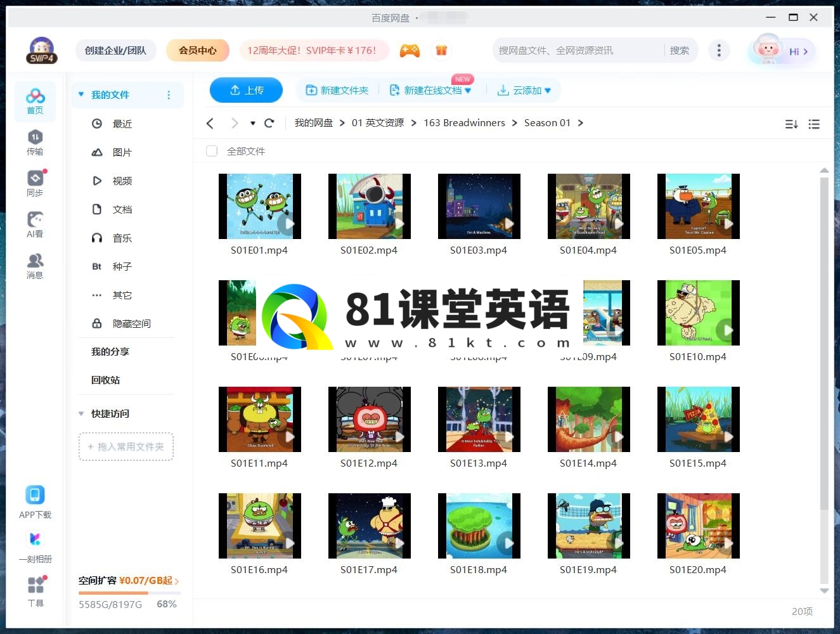Image resolution: width=840 pixels, height=634 pixels.
Task: Open 会员中心 member center
Action: (x=198, y=50)
